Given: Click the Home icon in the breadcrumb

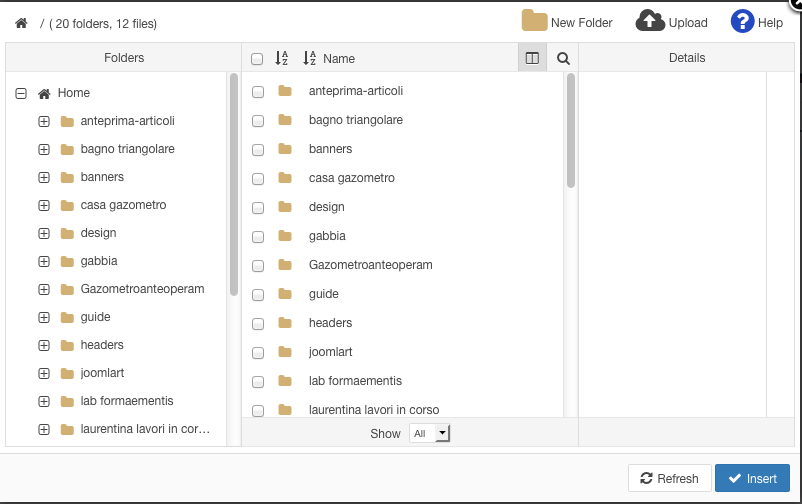Looking at the screenshot, I should pos(21,23).
